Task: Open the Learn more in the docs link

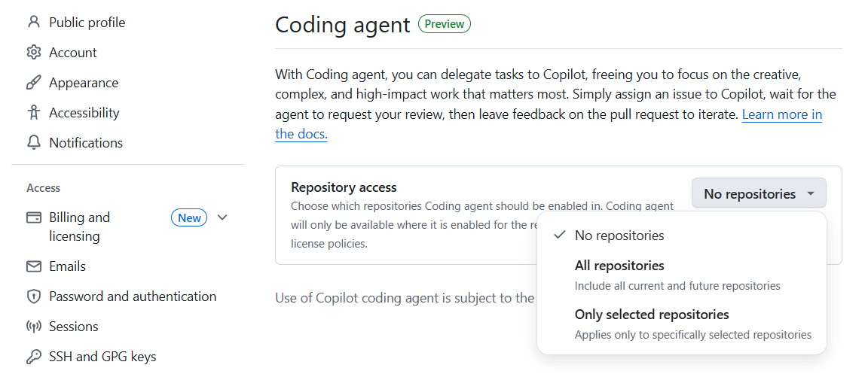Action: 781,115
